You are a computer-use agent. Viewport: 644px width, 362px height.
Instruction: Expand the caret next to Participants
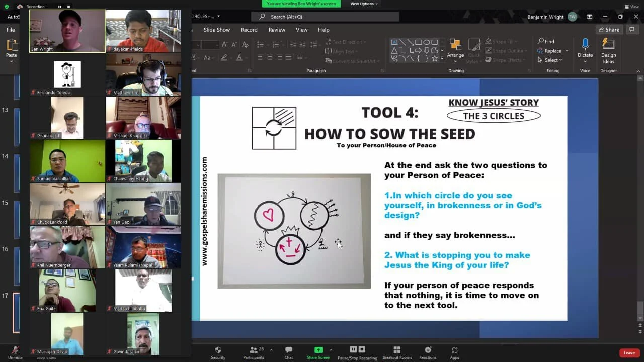pyautogui.click(x=271, y=350)
